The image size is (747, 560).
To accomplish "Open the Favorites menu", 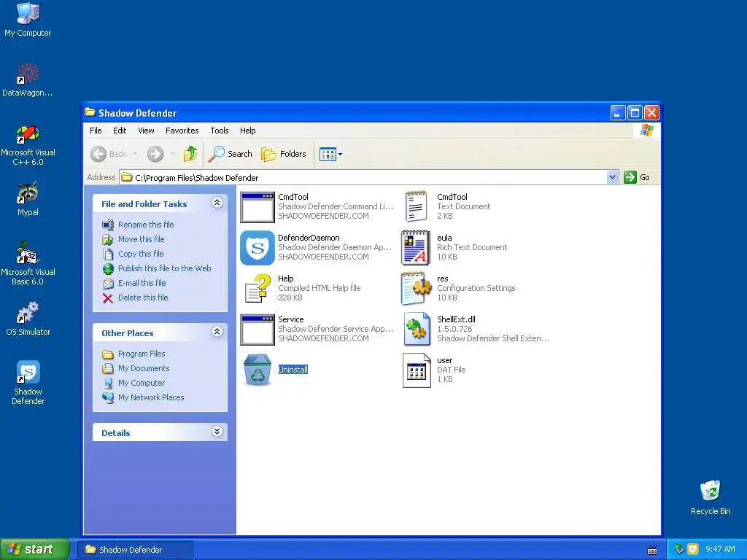I will (182, 131).
